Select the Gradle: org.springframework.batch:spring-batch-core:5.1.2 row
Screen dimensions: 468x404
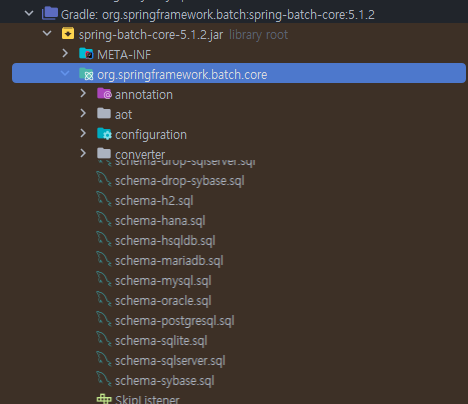(218, 15)
